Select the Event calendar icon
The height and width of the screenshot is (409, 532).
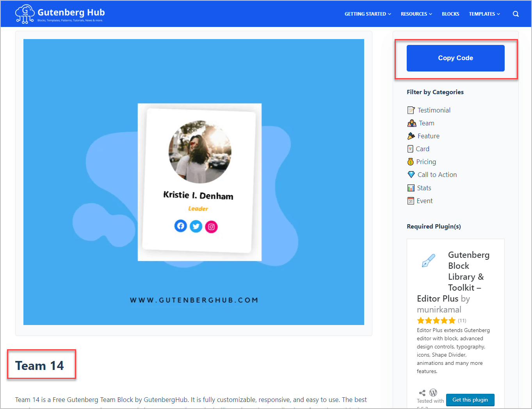pyautogui.click(x=411, y=200)
